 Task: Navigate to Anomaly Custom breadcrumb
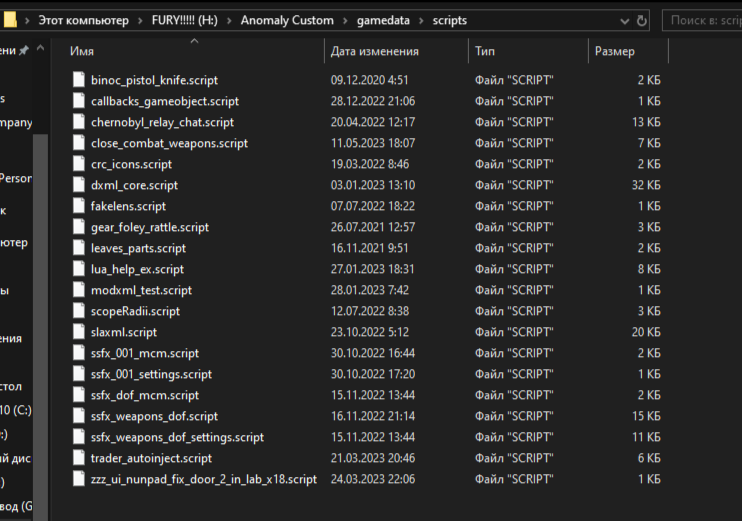(x=287, y=20)
